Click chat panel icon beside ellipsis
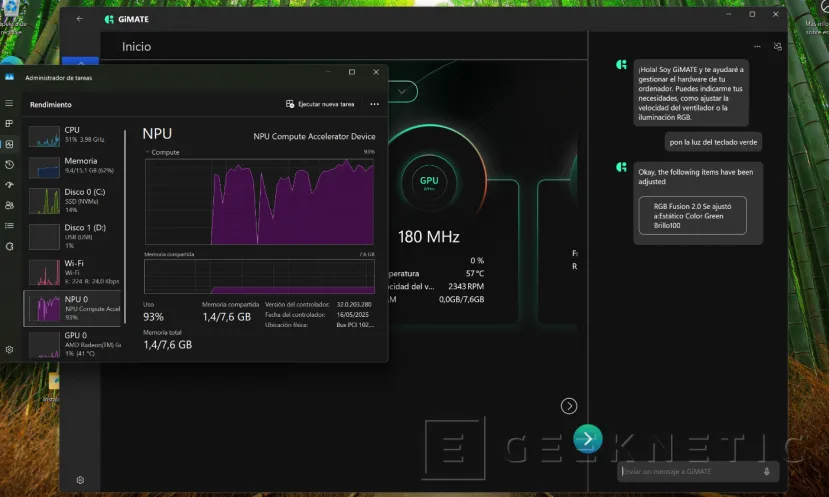The height and width of the screenshot is (497, 829). [x=778, y=47]
